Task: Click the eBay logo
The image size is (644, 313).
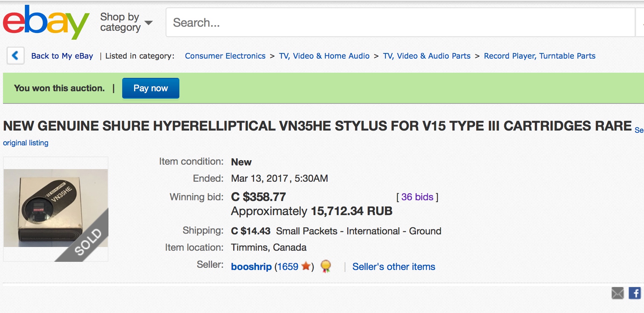Action: pyautogui.click(x=46, y=22)
